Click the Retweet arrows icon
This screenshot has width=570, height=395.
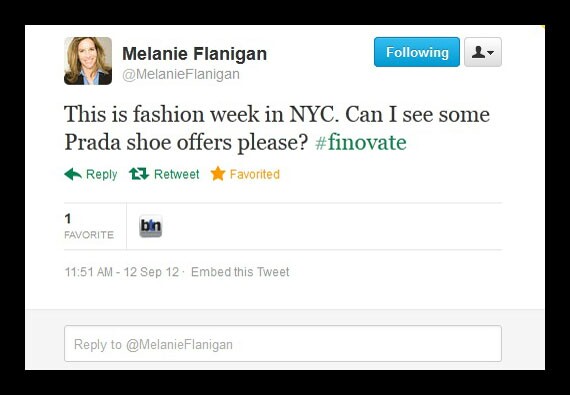[139, 174]
